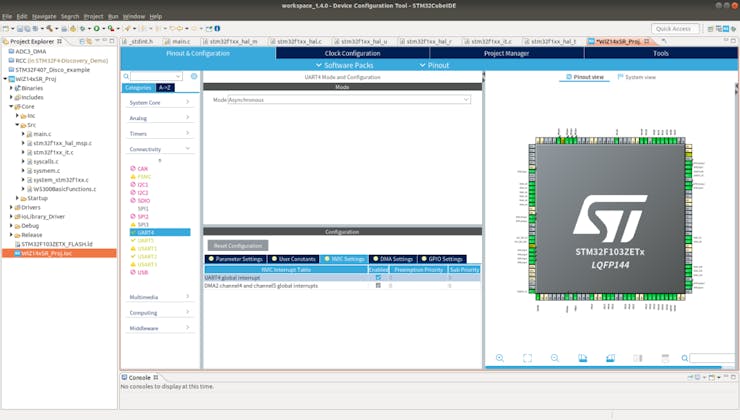
Task: Select the SPI1 peripheral
Action: [143, 208]
